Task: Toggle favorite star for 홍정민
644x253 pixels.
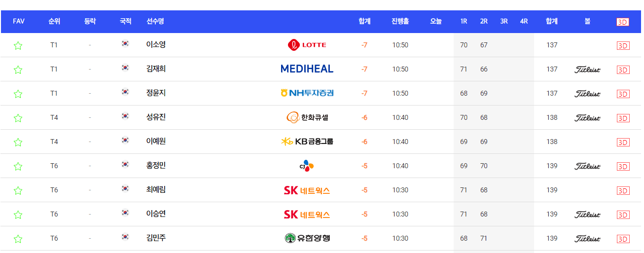Action: [x=18, y=167]
